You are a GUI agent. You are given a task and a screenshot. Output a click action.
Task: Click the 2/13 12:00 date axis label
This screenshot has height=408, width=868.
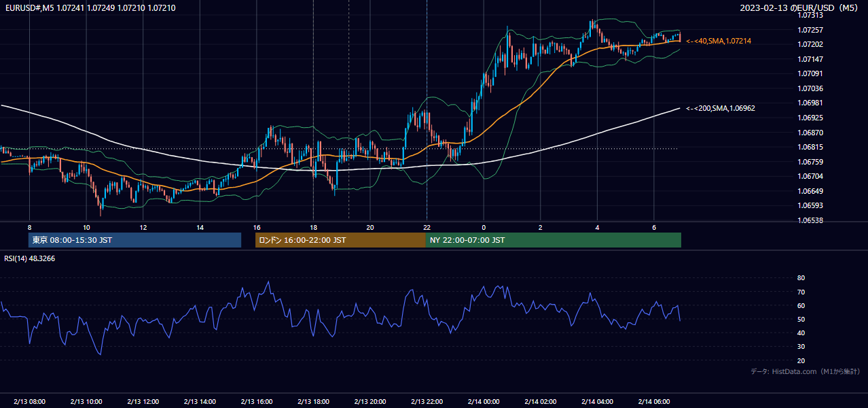[143, 401]
